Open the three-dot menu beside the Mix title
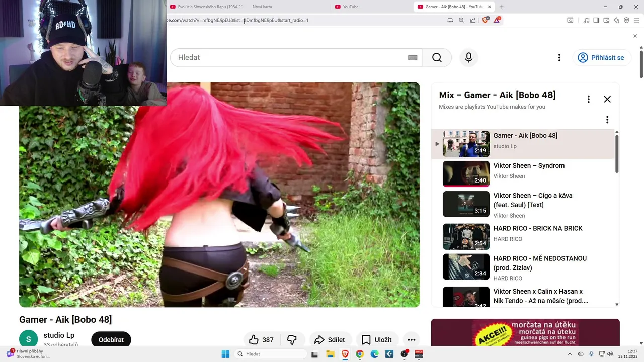Image resolution: width=644 pixels, height=362 pixels. click(x=588, y=99)
